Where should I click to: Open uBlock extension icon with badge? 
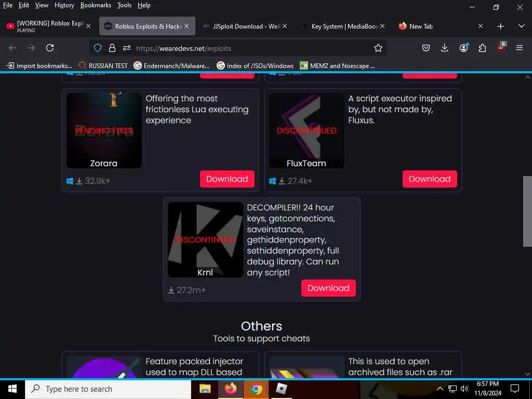tap(501, 47)
